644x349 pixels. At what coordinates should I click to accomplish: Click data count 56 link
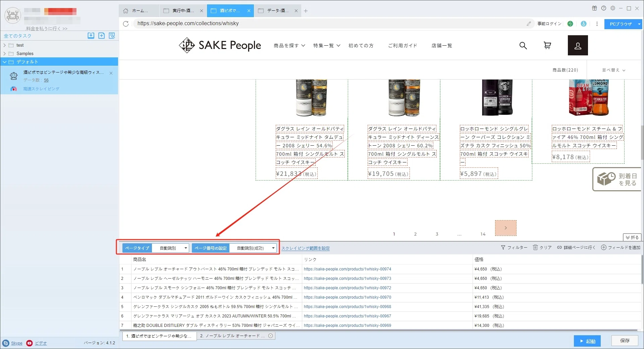tap(46, 80)
